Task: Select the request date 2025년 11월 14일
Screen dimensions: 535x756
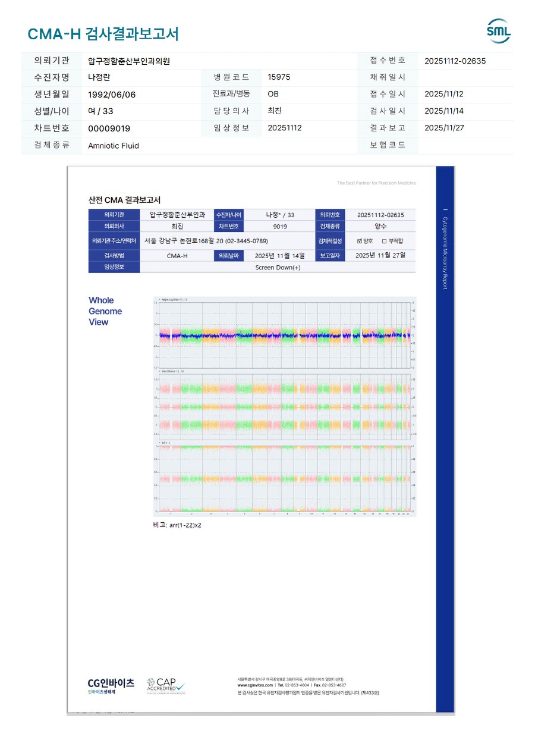Action: click(x=279, y=256)
